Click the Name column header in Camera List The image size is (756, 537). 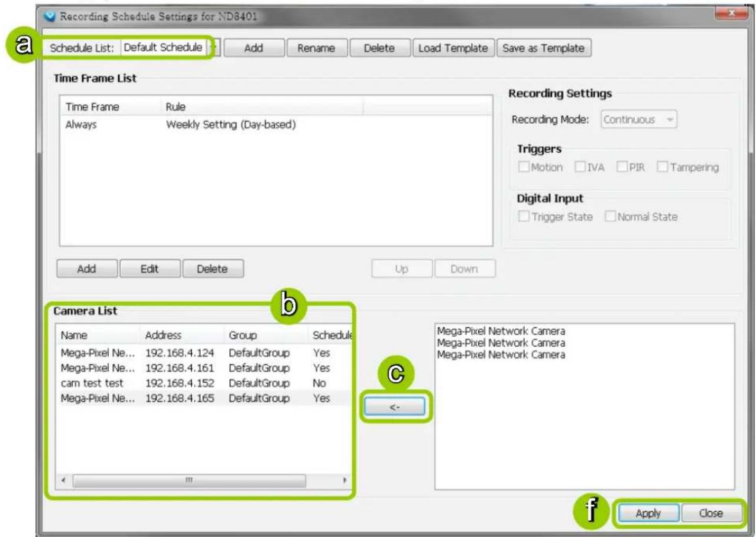tap(98, 335)
